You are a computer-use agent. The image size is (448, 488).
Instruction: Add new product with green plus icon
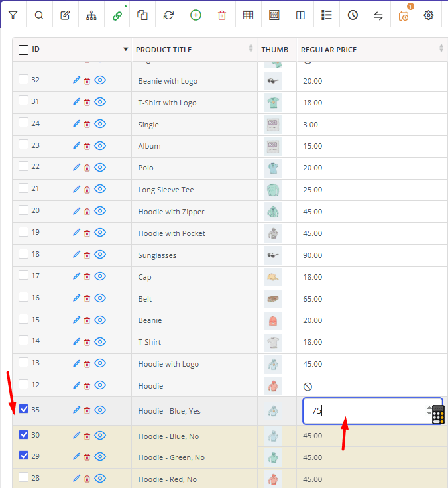196,15
